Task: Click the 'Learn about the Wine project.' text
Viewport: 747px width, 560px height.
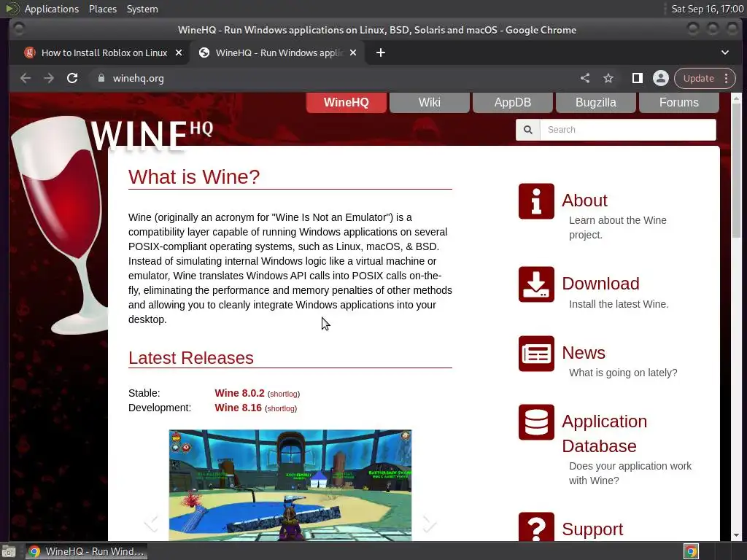Action: pos(617,227)
